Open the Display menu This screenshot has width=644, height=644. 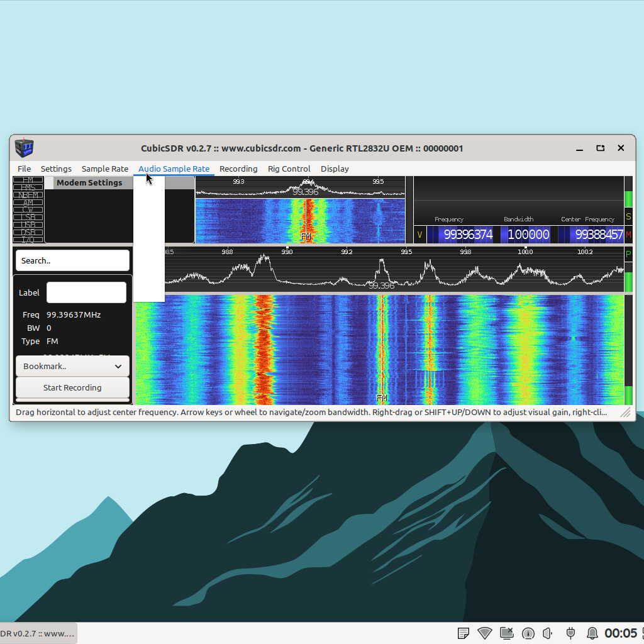tap(335, 169)
